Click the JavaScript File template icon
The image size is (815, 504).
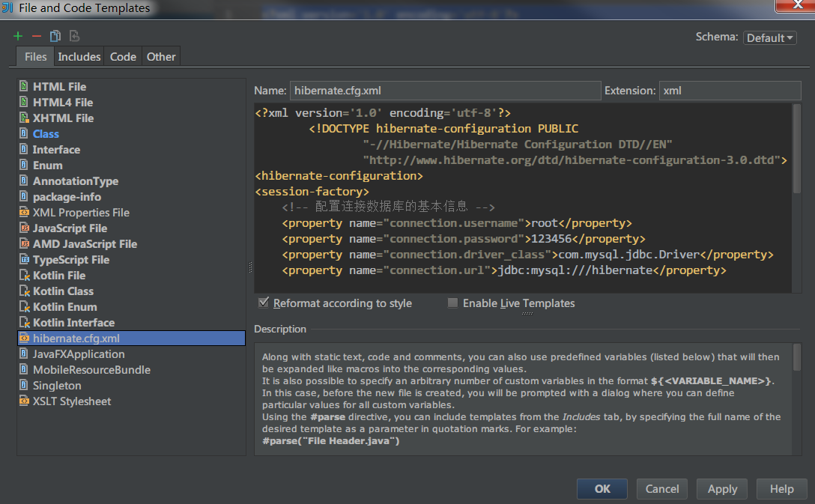click(24, 228)
